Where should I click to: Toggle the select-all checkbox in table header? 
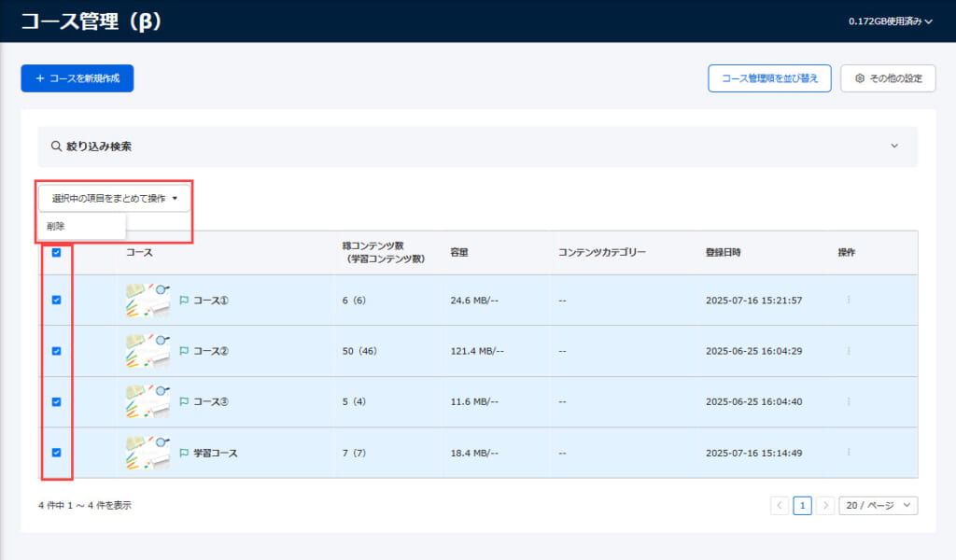coord(57,252)
